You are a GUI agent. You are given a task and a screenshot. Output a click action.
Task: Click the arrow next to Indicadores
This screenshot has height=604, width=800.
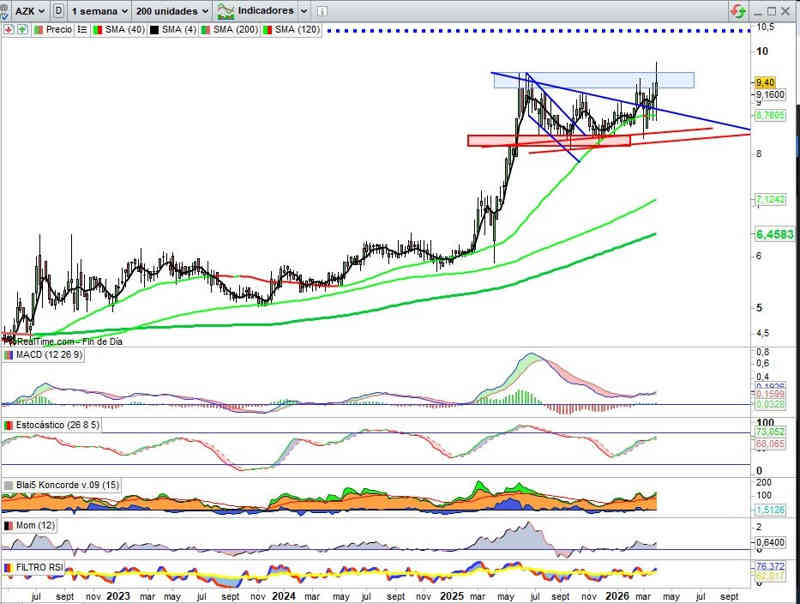coord(303,10)
